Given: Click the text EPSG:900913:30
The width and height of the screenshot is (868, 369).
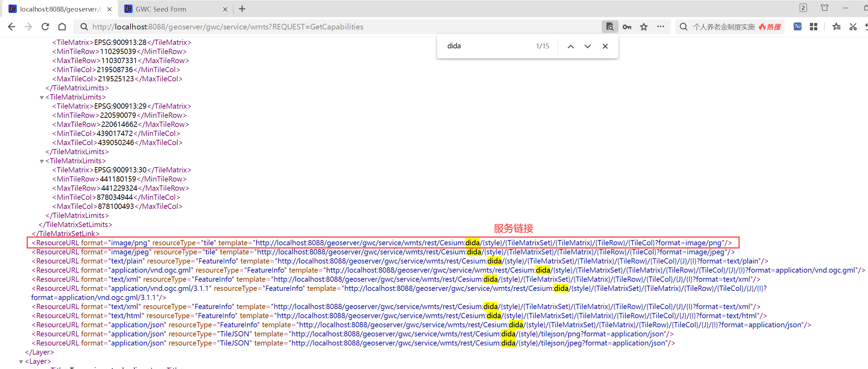Looking at the screenshot, I should [120, 170].
